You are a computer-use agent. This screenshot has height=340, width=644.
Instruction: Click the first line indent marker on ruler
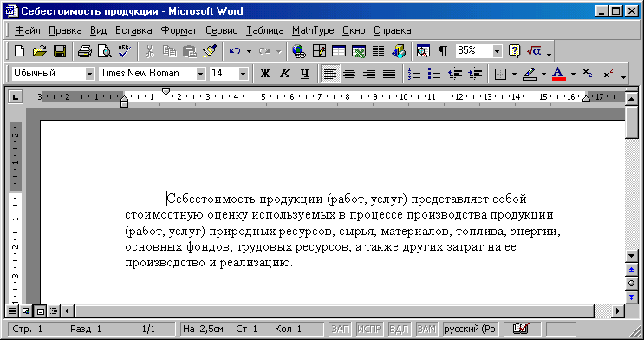pos(166,94)
